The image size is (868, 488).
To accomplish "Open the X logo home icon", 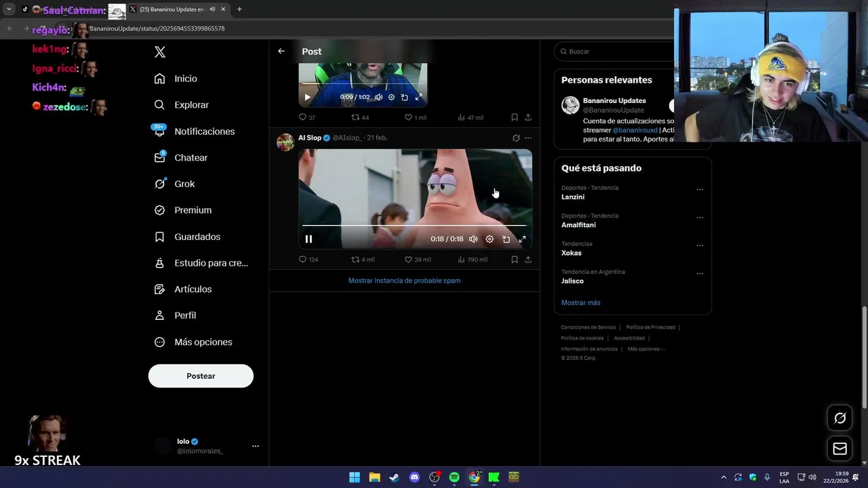I will 159,52.
